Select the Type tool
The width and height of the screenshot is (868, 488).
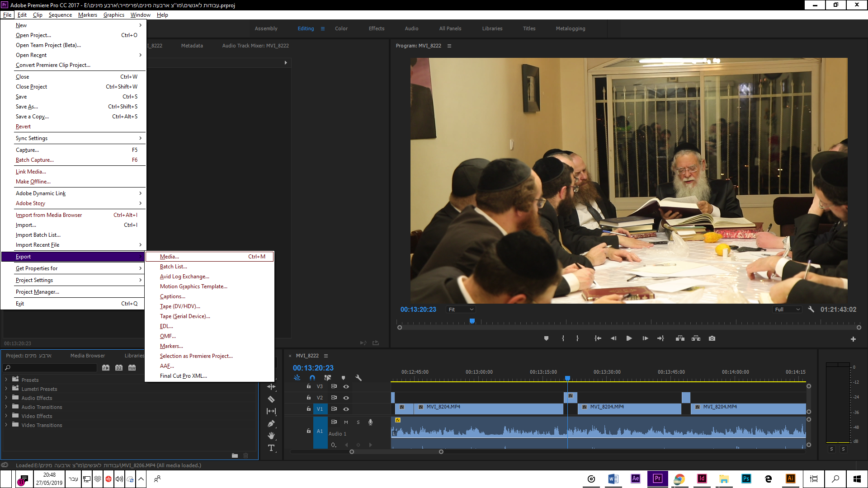click(x=271, y=448)
